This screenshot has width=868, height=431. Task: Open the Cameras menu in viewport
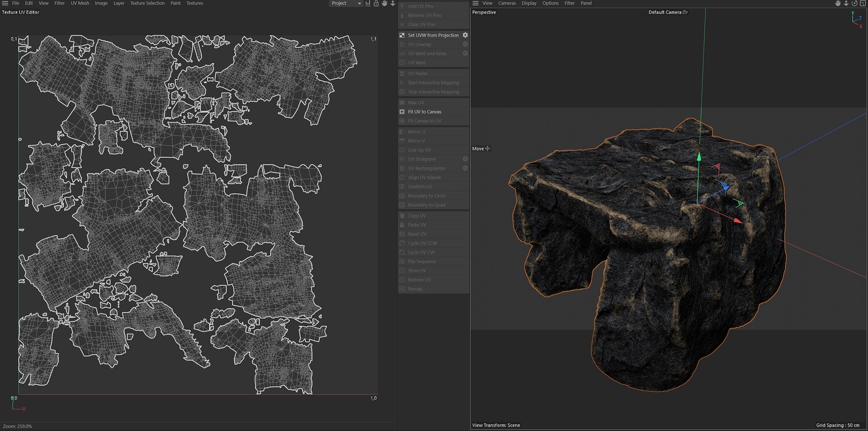tap(507, 3)
